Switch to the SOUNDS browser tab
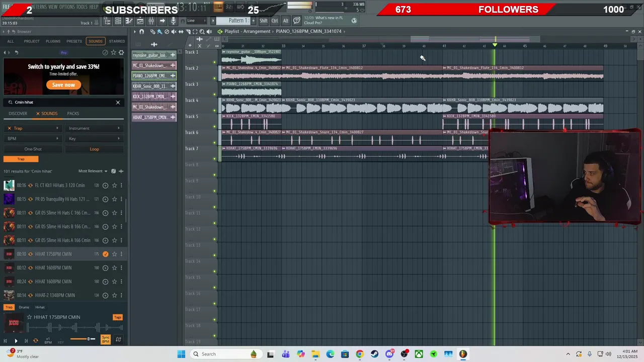The height and width of the screenshot is (362, 644). coord(95,41)
